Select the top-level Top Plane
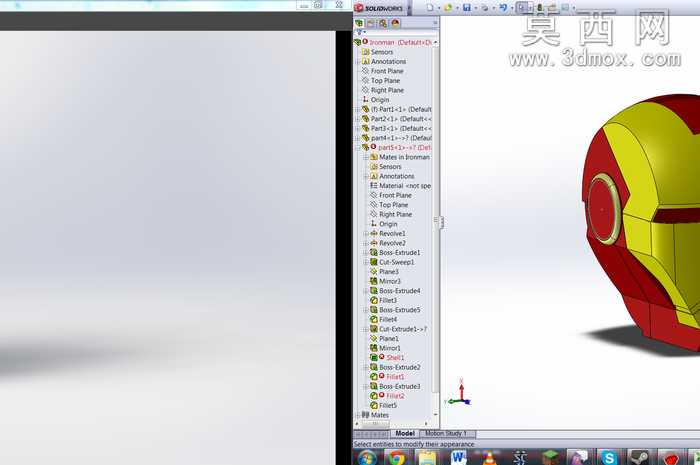This screenshot has height=465, width=700. click(x=381, y=81)
